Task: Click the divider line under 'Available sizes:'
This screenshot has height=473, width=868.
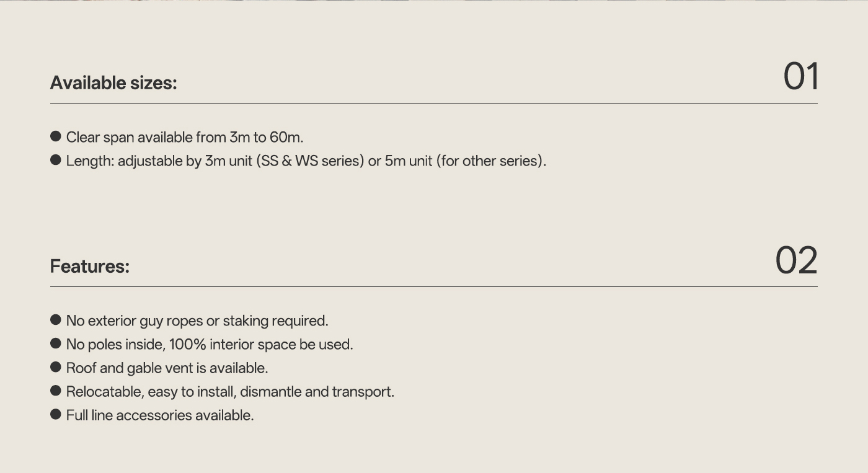Action: 434,103
